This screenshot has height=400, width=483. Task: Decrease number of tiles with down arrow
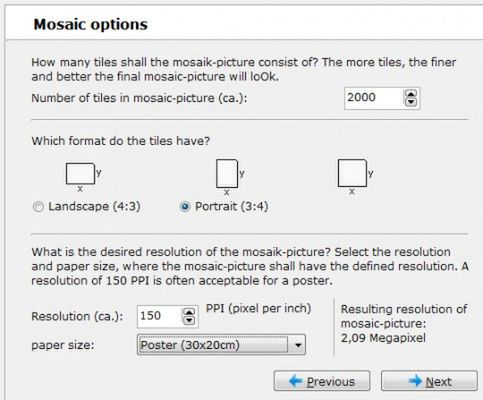tap(411, 102)
